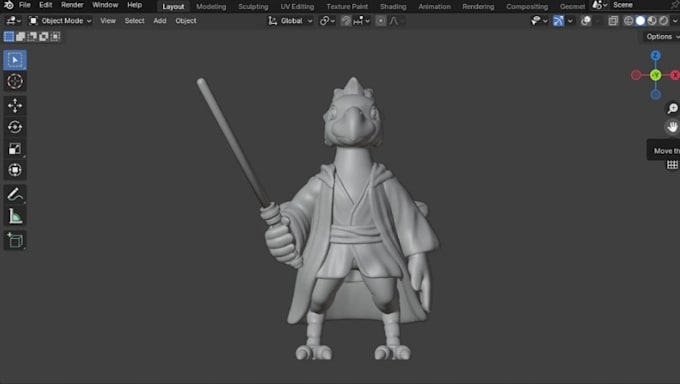Toggle show overlays button
The height and width of the screenshot is (384, 680).
coord(585,21)
